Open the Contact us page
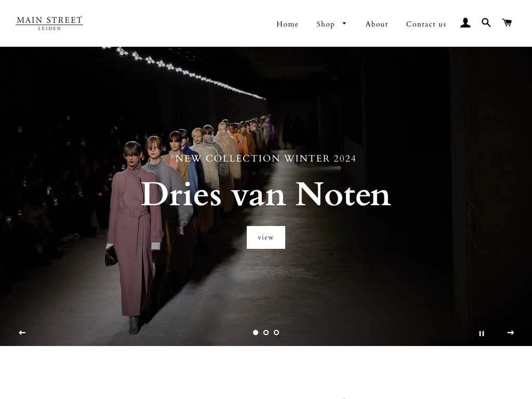Viewport: 532px width, 399px height. pyautogui.click(x=426, y=24)
